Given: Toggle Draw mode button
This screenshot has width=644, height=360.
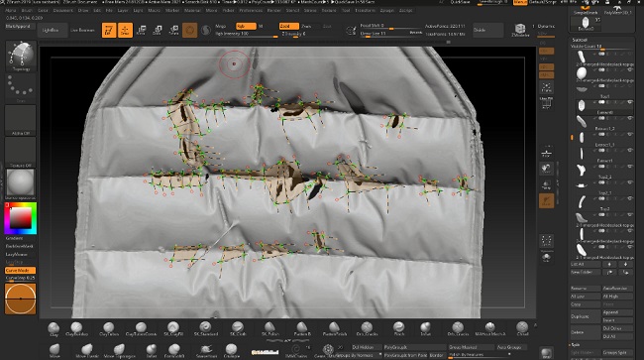Looking at the screenshot, I should 126,30.
